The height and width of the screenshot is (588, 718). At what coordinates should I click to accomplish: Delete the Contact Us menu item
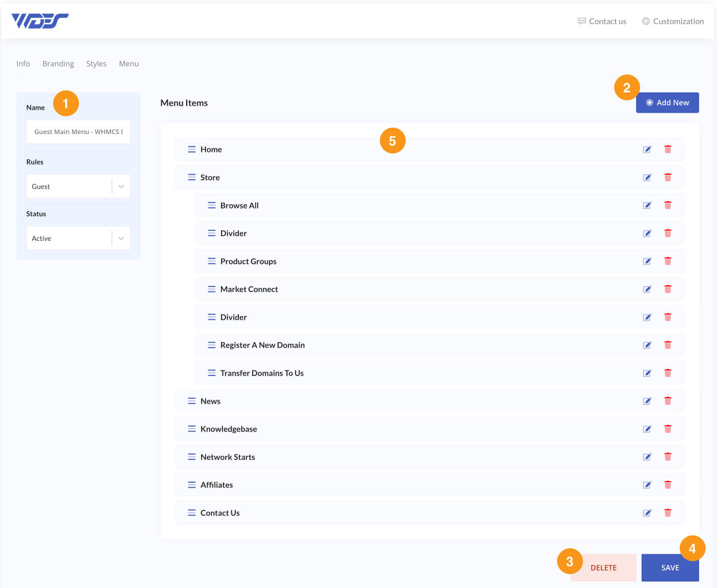point(668,513)
